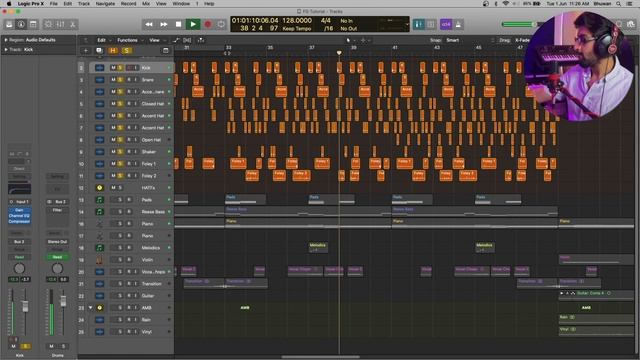The height and width of the screenshot is (360, 640).
Task: Click the Pads instrument track icon
Action: (99, 200)
